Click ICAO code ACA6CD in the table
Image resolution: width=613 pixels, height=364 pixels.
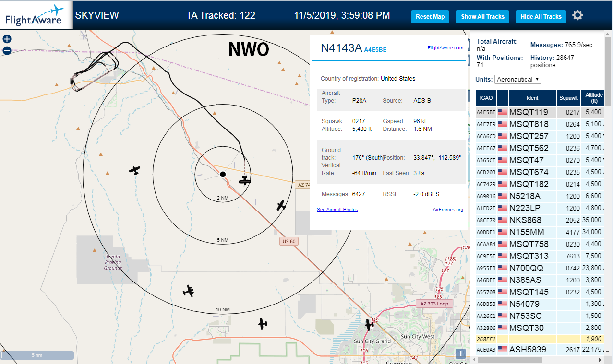click(x=486, y=136)
